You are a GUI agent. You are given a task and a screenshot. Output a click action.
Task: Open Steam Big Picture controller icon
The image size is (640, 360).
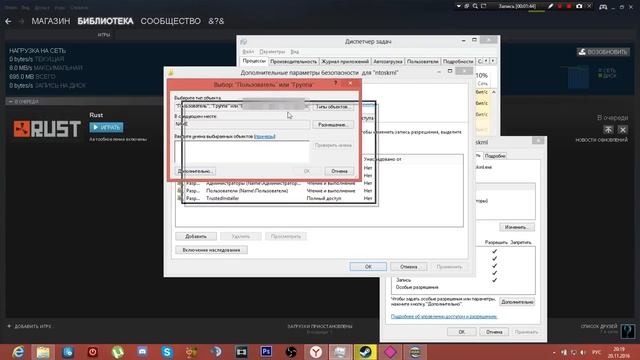[603, 7]
